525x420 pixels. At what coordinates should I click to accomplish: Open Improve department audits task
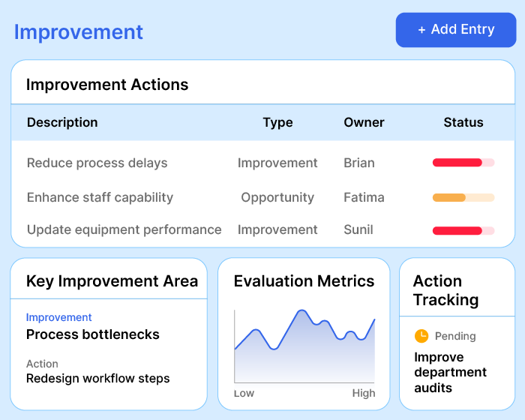(450, 372)
